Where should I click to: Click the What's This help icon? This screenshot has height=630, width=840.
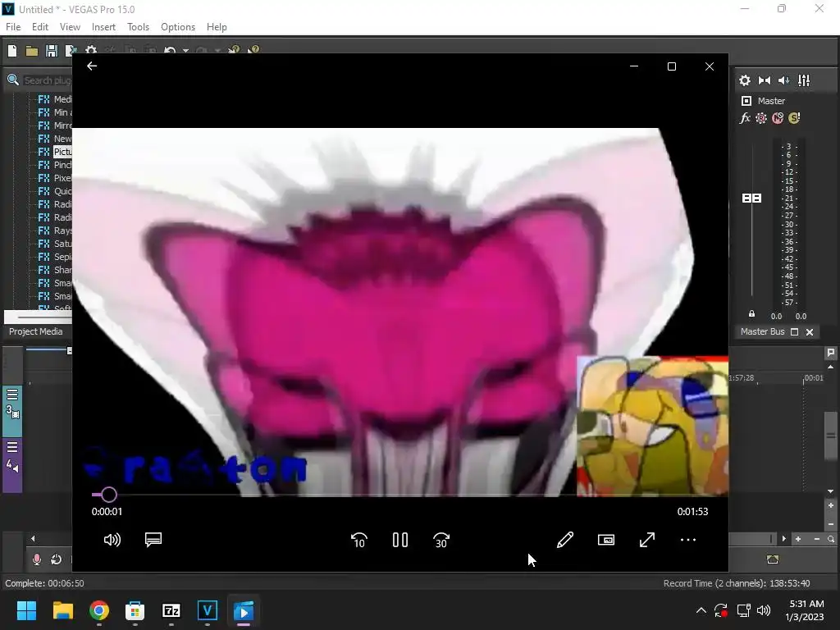click(x=253, y=50)
